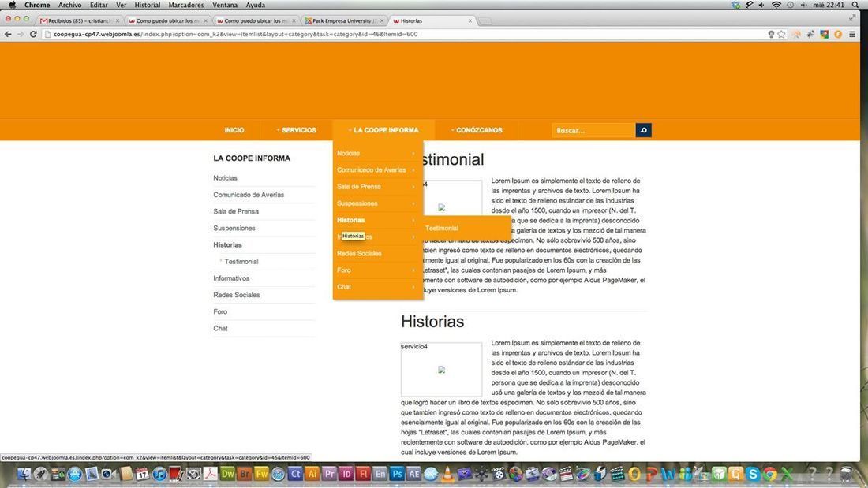This screenshot has width=868, height=488.
Task: Open the Marcadores menu in the menu bar
Action: tap(186, 5)
